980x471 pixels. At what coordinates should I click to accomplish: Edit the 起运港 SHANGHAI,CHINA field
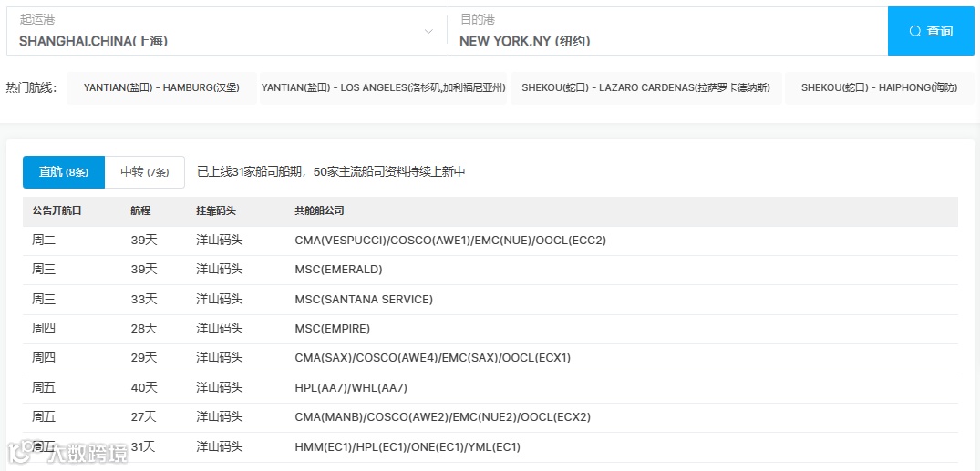point(225,31)
